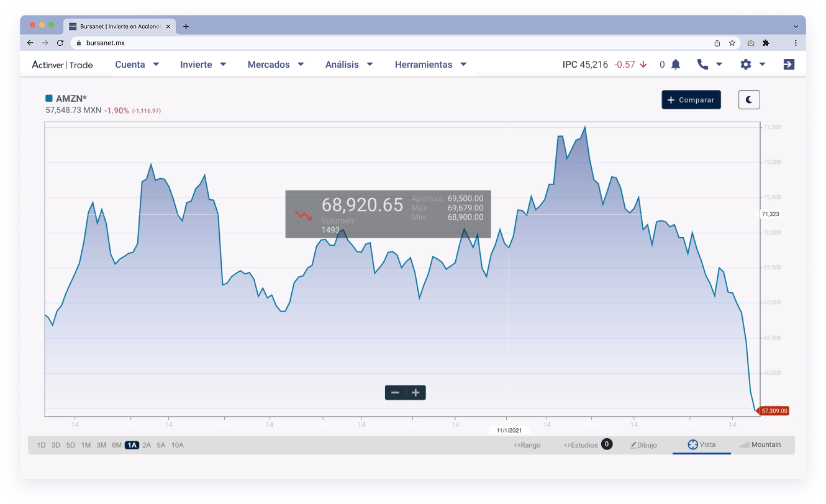Open the notifications bell icon
Screen dimensions: 826x504
676,64
